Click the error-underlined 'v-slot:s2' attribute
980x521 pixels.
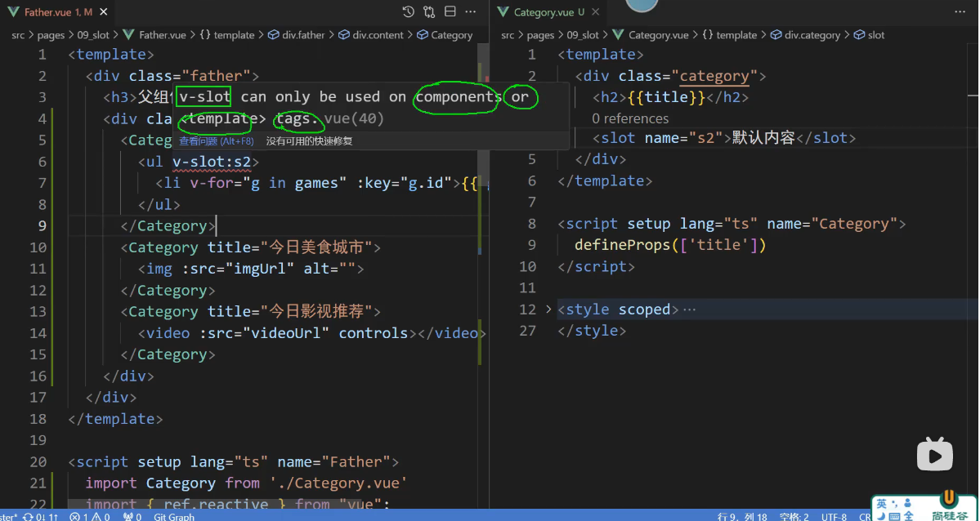212,162
